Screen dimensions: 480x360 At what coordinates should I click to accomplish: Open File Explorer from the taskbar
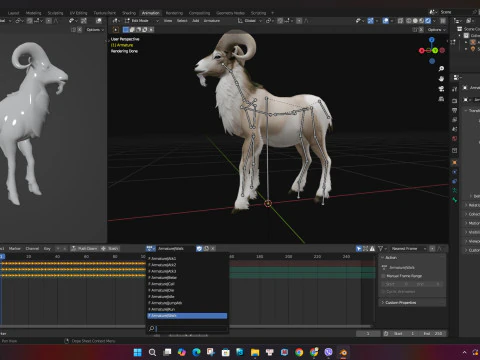coord(255,352)
